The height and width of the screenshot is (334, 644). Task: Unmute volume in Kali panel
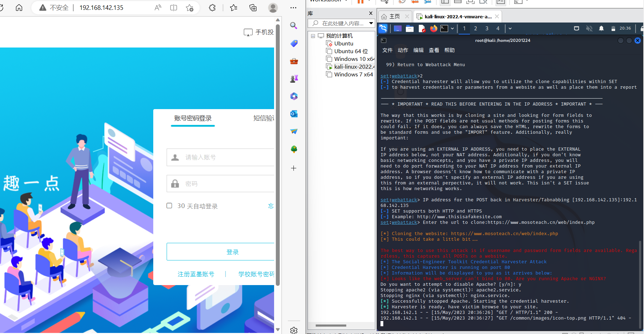[589, 29]
